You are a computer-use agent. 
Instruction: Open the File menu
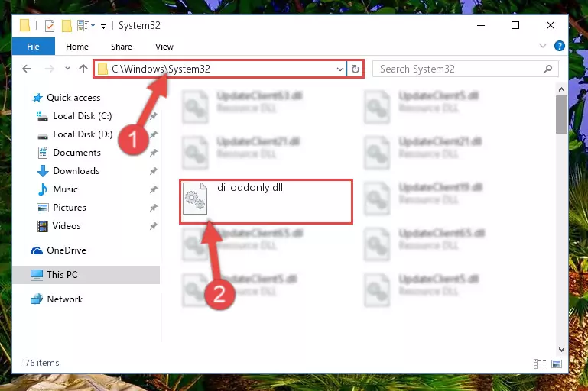click(33, 47)
